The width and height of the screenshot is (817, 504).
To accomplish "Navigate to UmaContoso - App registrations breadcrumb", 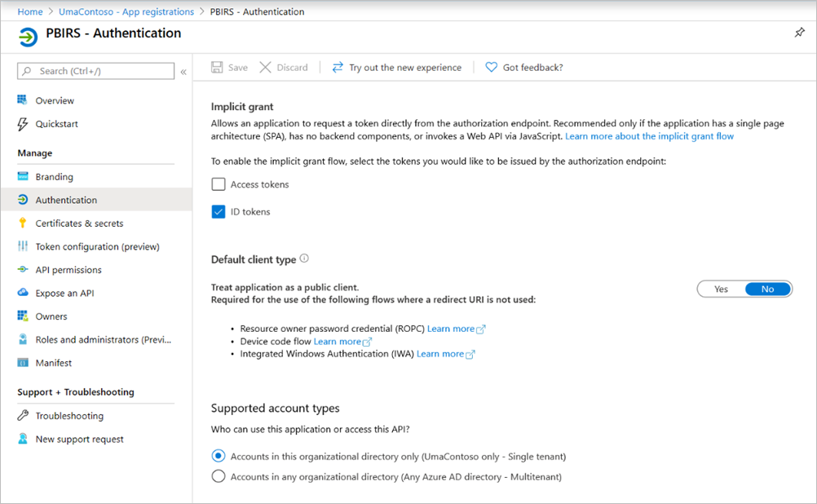I will 126,11.
